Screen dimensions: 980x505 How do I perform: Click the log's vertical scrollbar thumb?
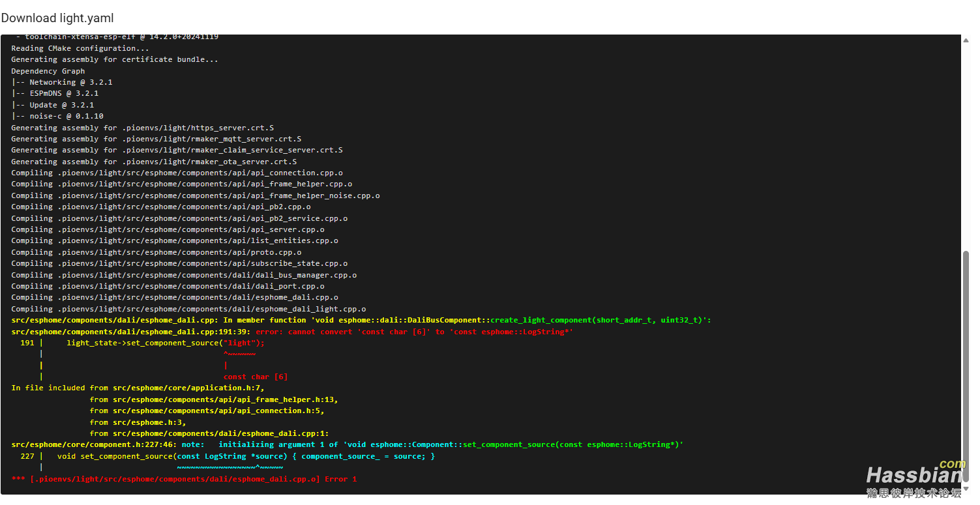966,365
